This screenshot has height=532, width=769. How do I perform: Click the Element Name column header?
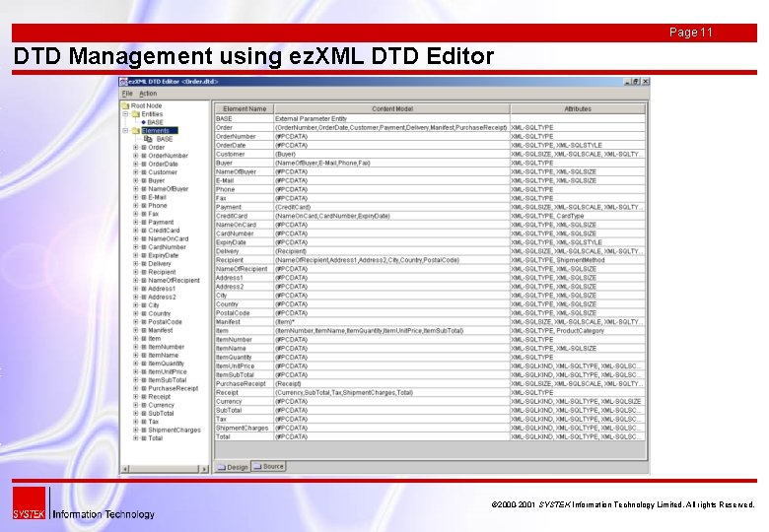[245, 108]
